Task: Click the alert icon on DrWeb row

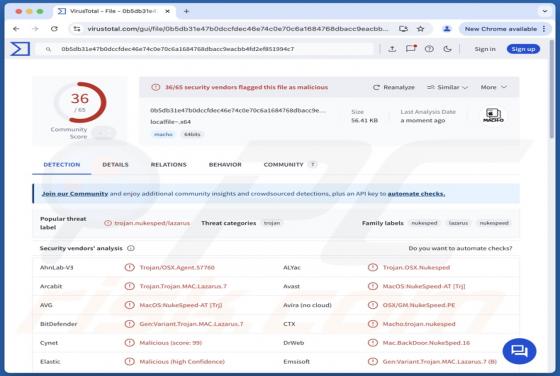Action: pyautogui.click(x=373, y=343)
